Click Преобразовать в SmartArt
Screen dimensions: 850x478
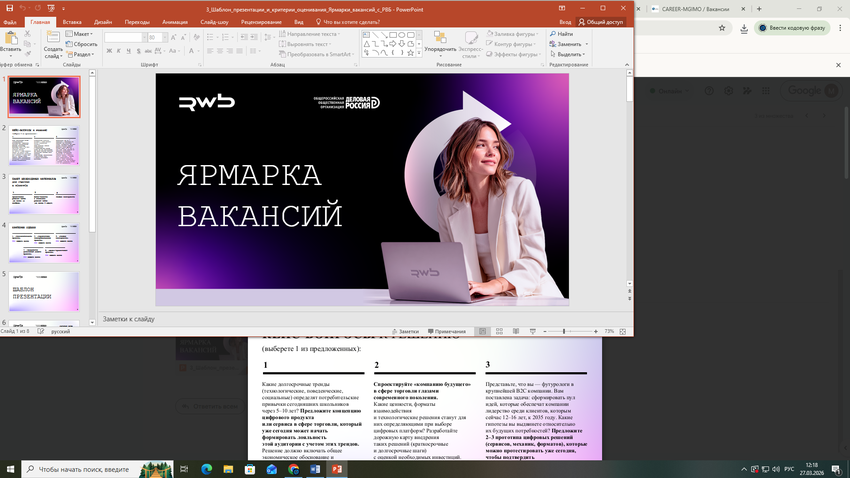[316, 54]
